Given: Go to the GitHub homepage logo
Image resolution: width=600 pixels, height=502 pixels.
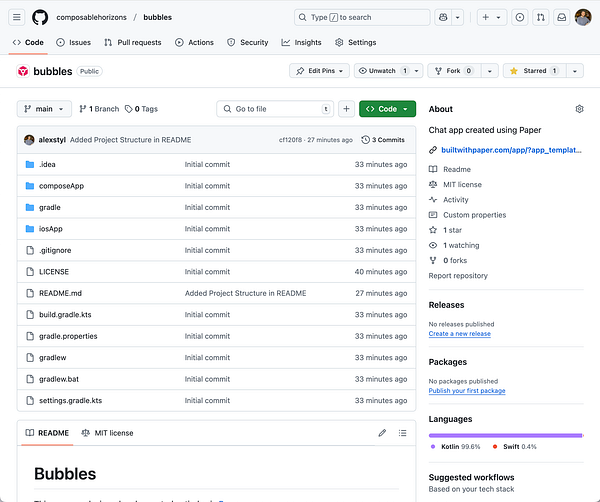Looking at the screenshot, I should click(x=40, y=17).
